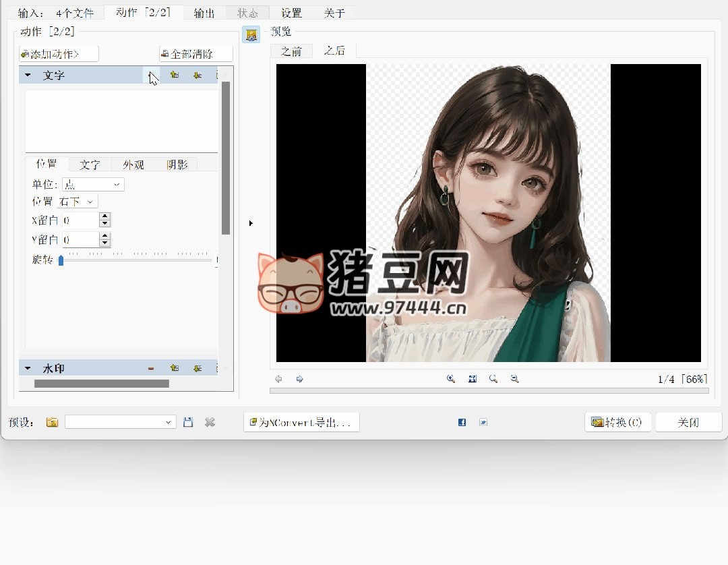The image size is (728, 565).
Task: Click the fit-to-window icon below preview
Action: pos(473,379)
